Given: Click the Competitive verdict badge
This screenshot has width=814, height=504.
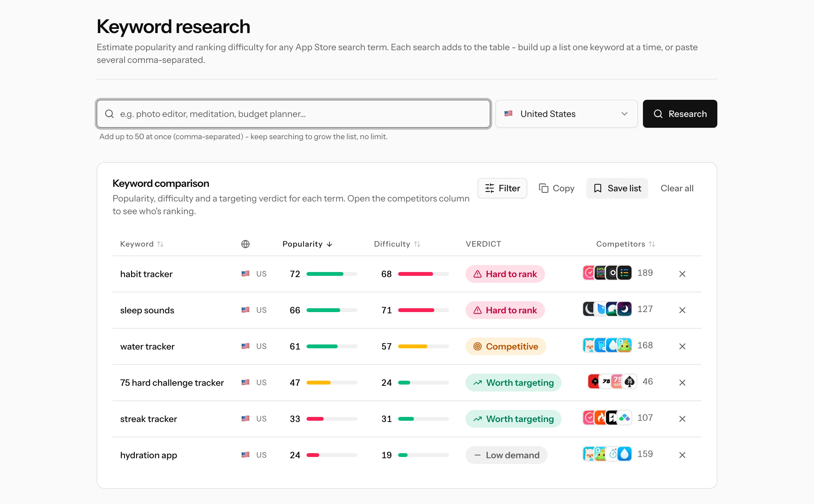Looking at the screenshot, I should [506, 346].
